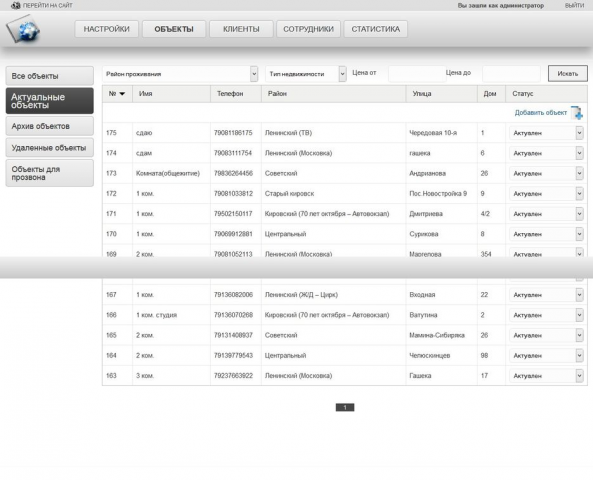Sort by the № column arrow
The height and width of the screenshot is (480, 593).
pos(122,94)
